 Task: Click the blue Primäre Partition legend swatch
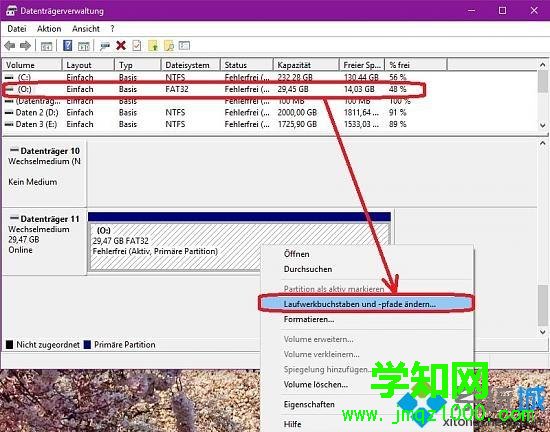pos(87,345)
